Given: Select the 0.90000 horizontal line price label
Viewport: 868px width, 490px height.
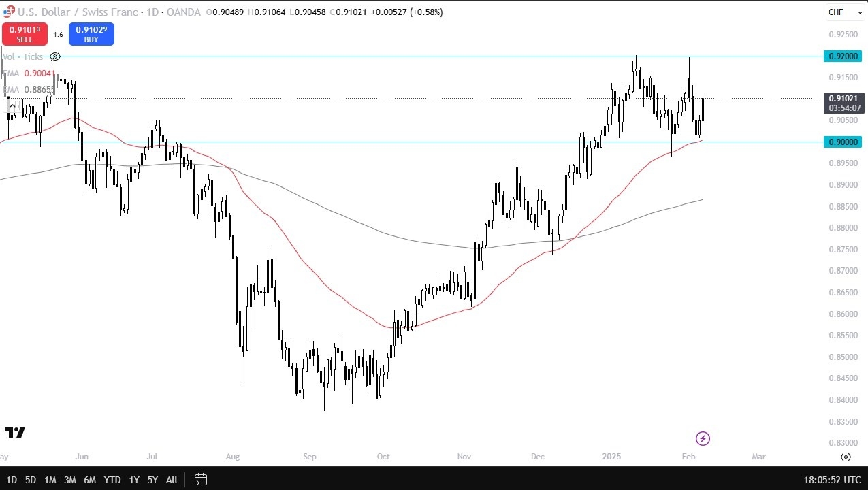Looking at the screenshot, I should coord(842,142).
